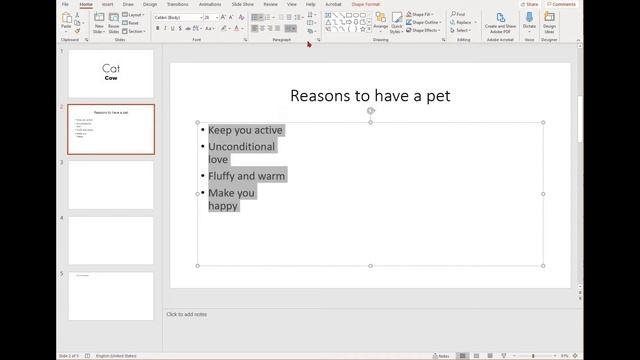This screenshot has height=360, width=640.
Task: Insert a New Slide
Action: tap(99, 23)
